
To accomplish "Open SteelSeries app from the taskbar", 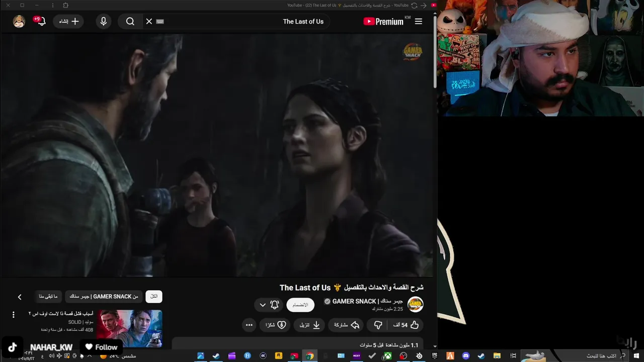I will coord(419,356).
